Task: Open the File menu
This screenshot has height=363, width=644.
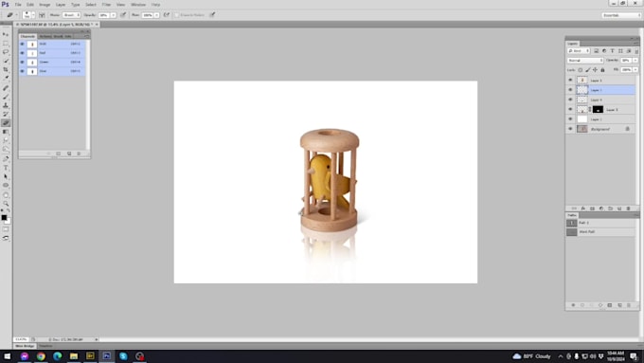Action: point(18,5)
